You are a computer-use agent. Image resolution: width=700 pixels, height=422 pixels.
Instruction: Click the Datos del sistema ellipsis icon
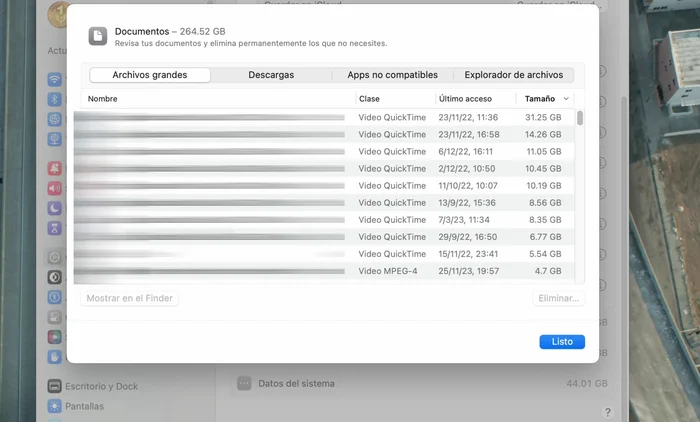click(244, 383)
